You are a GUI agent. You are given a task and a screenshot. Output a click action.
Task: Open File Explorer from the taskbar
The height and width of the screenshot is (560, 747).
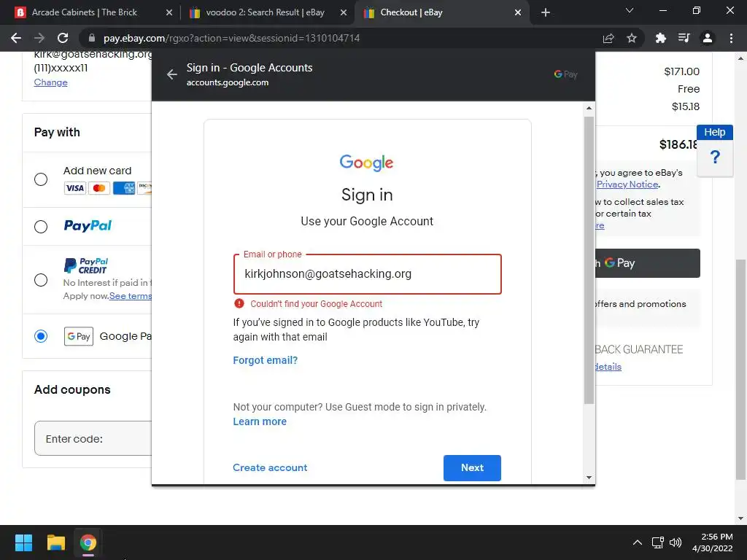(55, 542)
